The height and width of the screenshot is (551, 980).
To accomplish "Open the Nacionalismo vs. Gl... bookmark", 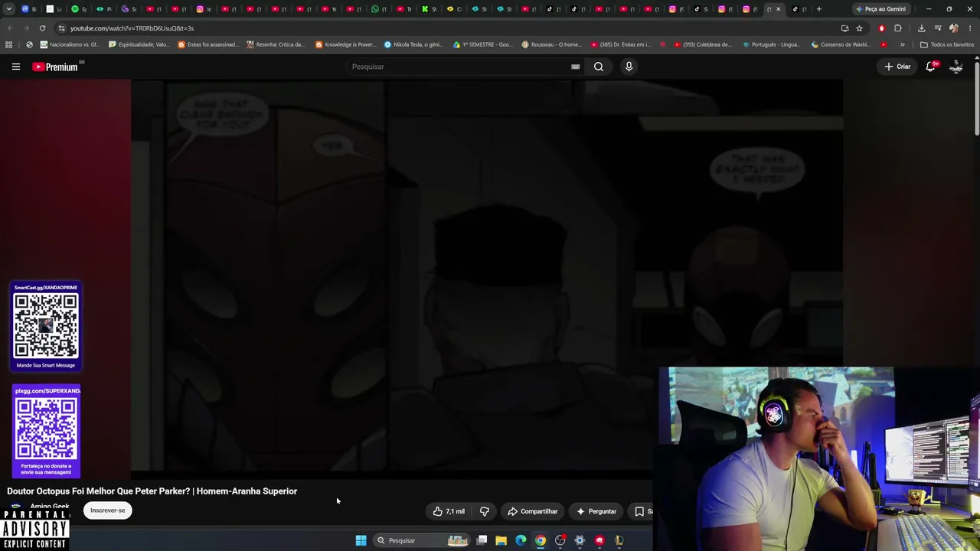I will (x=69, y=44).
